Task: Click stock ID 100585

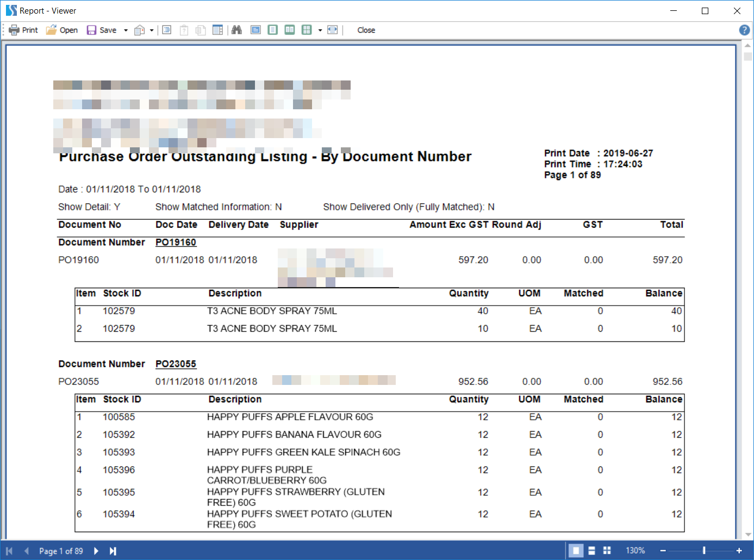Action: (x=119, y=417)
